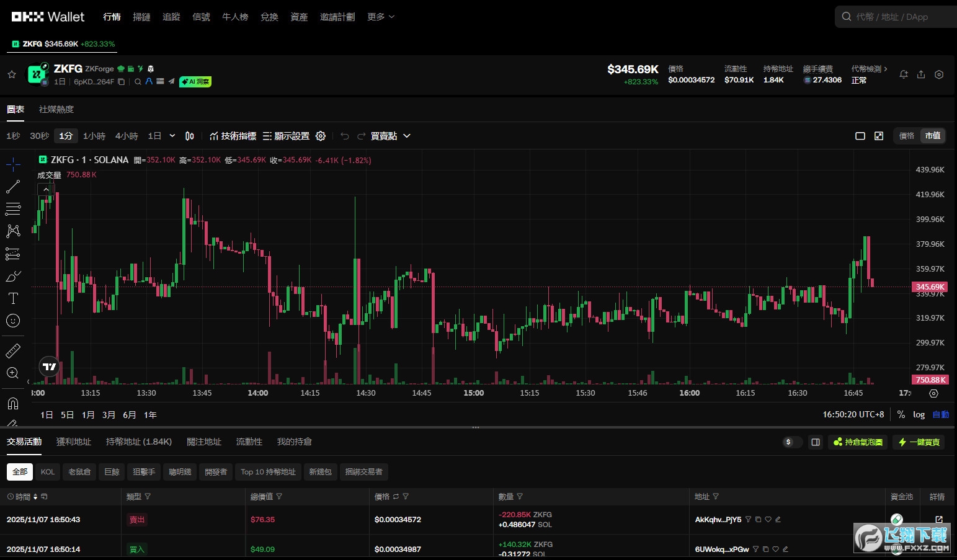Select the trend line drawing tool
The image size is (957, 560).
coord(13,187)
